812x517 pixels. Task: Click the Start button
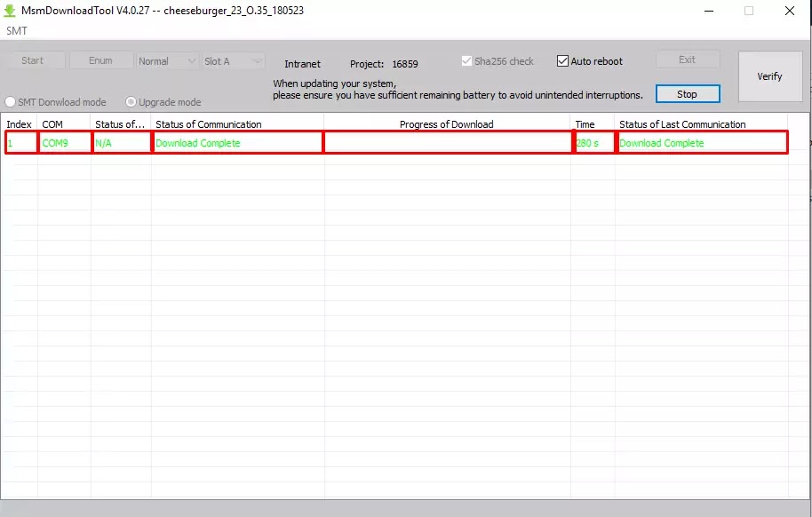point(33,60)
